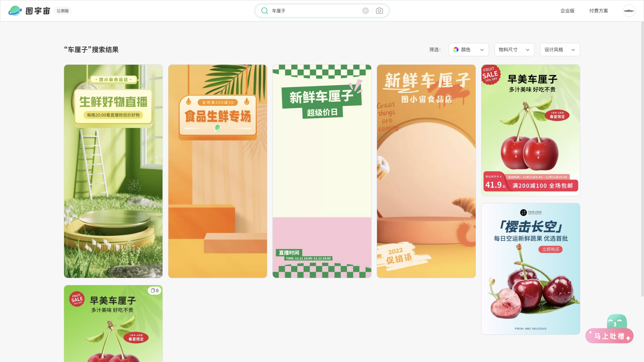Click the color wheel icon in 颜色 filter
644x362 pixels.
pyautogui.click(x=456, y=50)
